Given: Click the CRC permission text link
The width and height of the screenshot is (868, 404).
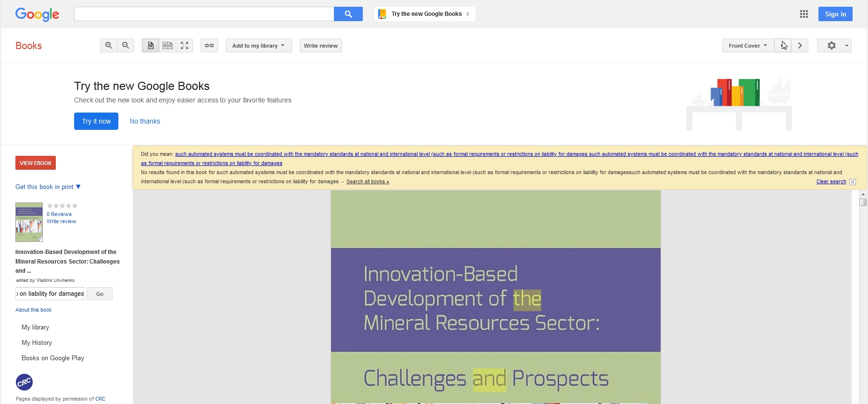Looking at the screenshot, I should point(100,399).
